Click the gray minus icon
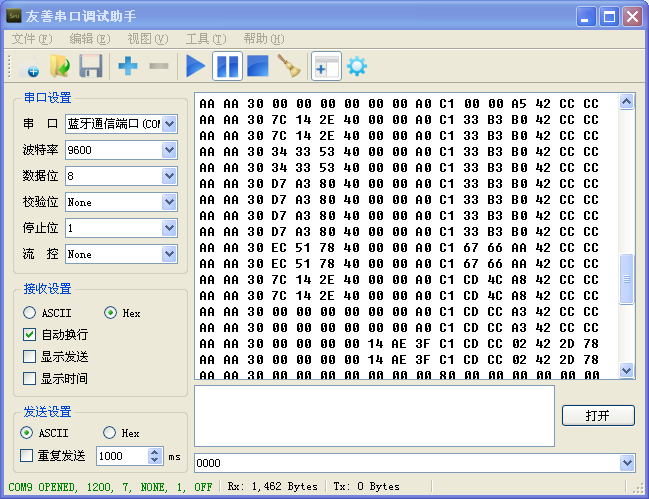The width and height of the screenshot is (649, 499). point(159,66)
